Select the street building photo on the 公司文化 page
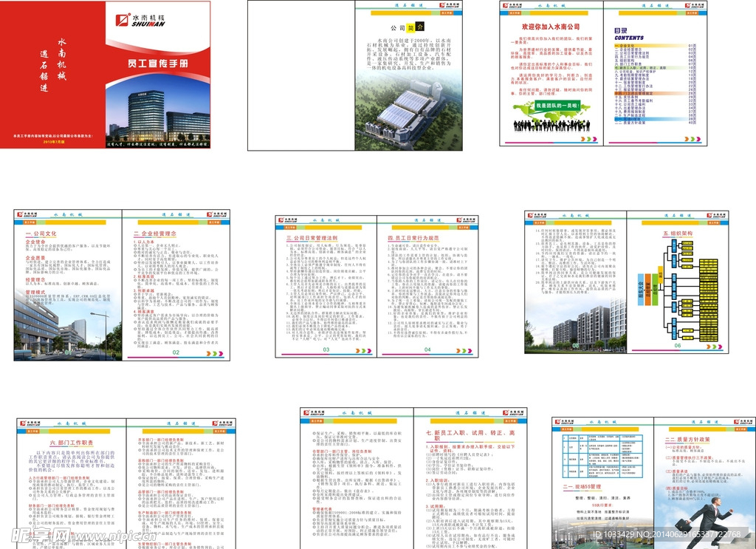 pos(67,330)
